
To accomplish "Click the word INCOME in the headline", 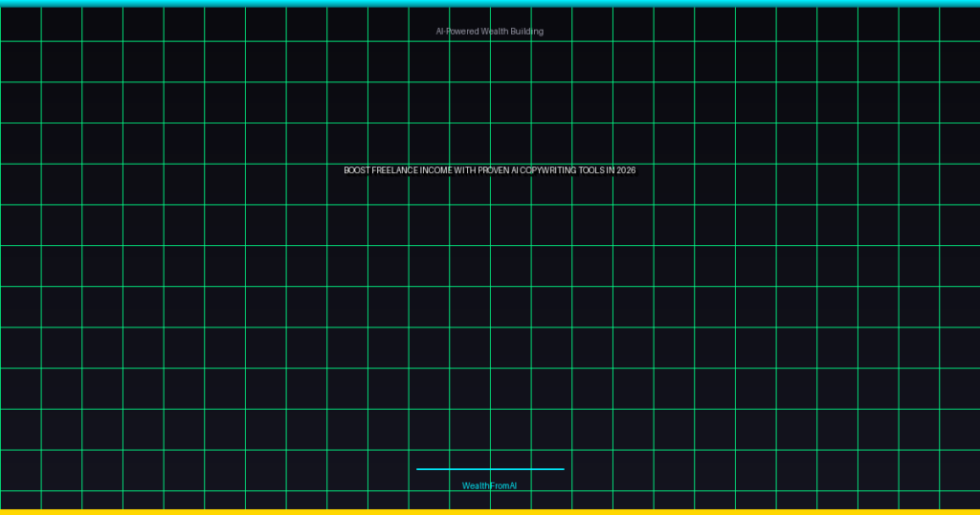I will pyautogui.click(x=436, y=170).
